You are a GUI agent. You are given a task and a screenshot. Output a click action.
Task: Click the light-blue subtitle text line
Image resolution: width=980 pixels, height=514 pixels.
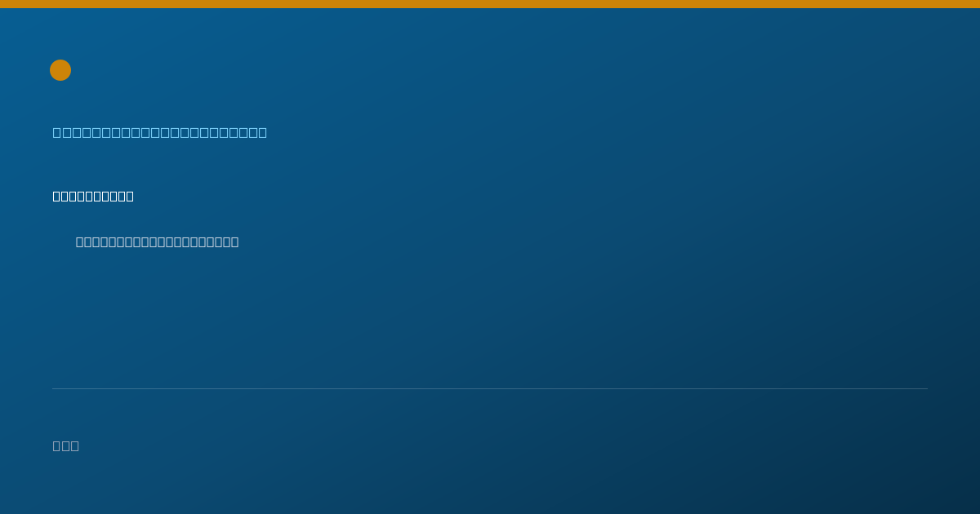click(x=160, y=132)
